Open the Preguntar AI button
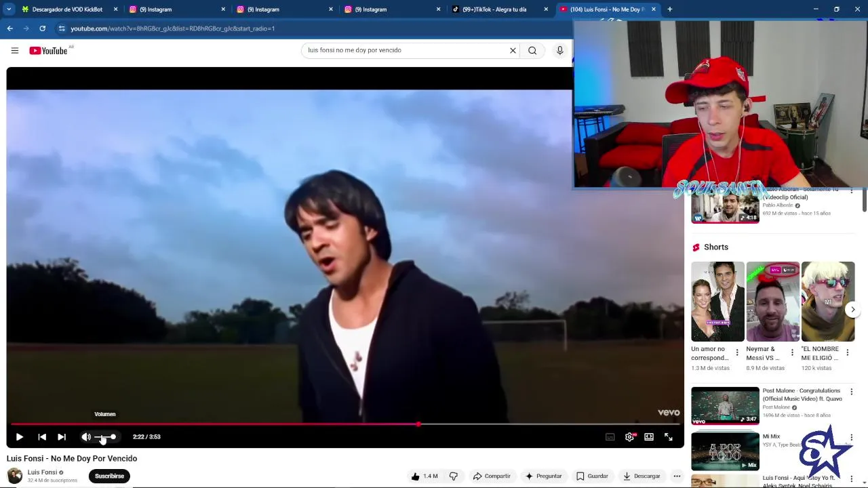 (543, 476)
